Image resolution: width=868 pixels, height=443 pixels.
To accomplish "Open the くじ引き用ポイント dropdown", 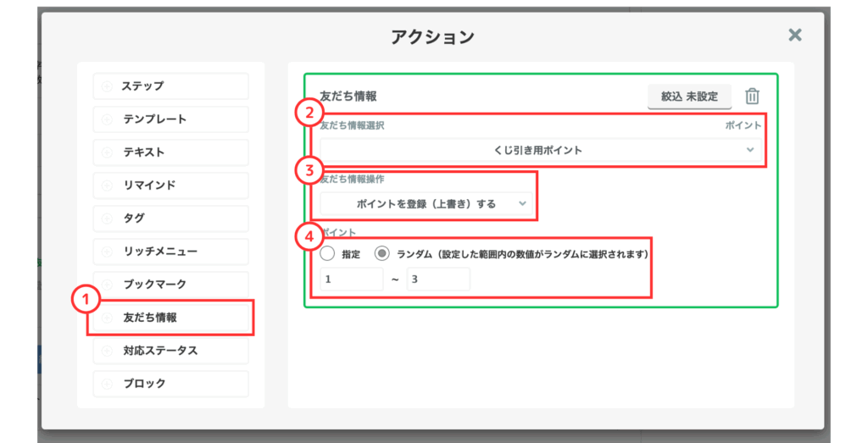I will [x=538, y=150].
